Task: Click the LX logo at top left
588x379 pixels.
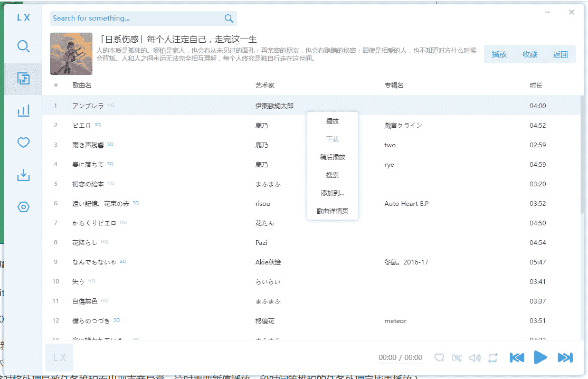Action: (x=23, y=17)
